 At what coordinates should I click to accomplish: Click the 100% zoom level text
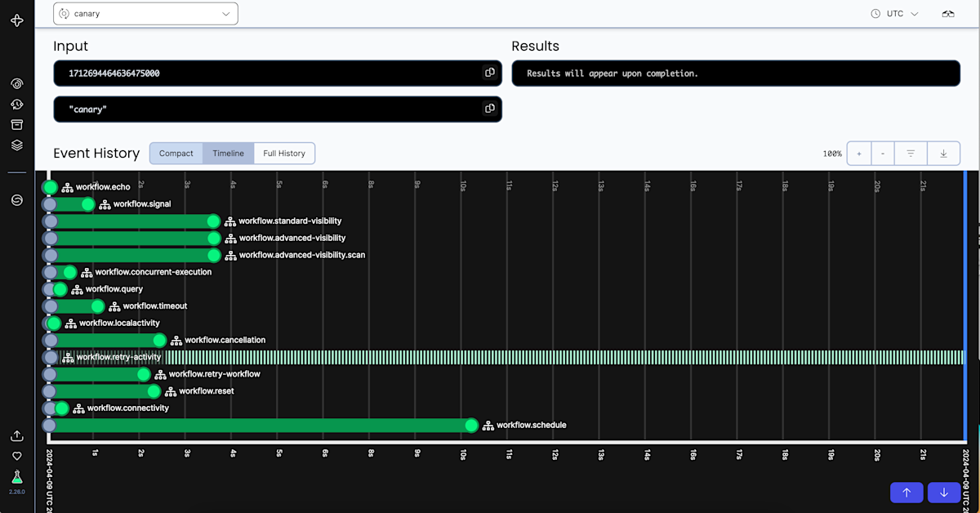click(x=832, y=154)
